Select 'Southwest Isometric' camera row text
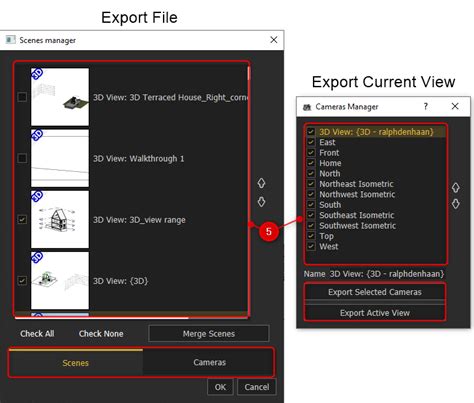 tap(358, 225)
